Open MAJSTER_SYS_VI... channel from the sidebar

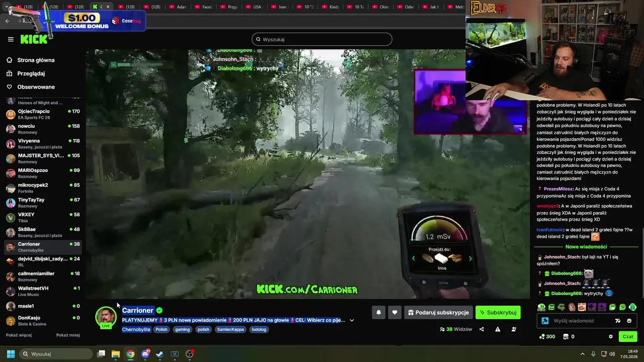point(43,158)
